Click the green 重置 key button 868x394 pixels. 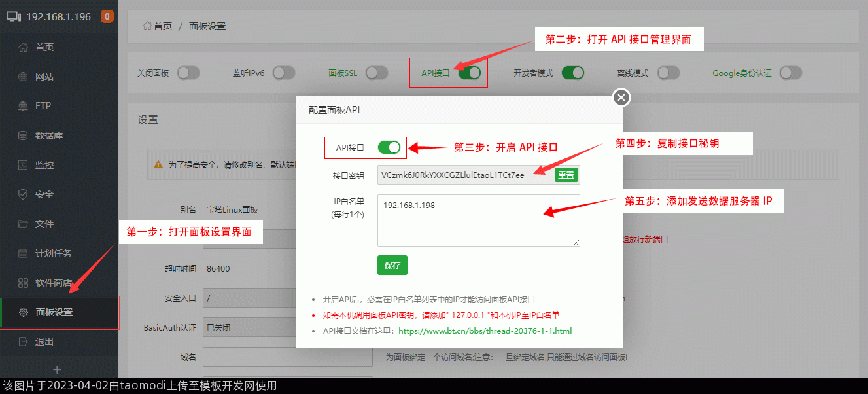point(566,175)
